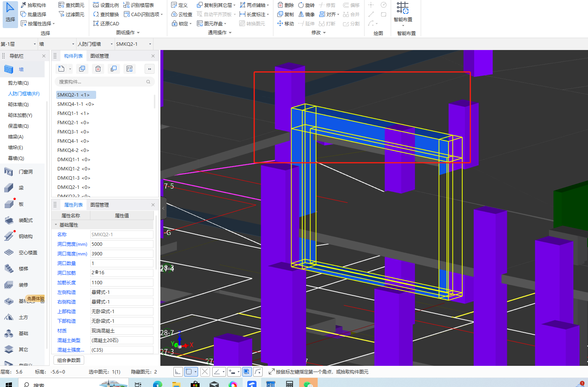Collapse left panel with side arrow handle
588x387 pixels.
[163, 208]
